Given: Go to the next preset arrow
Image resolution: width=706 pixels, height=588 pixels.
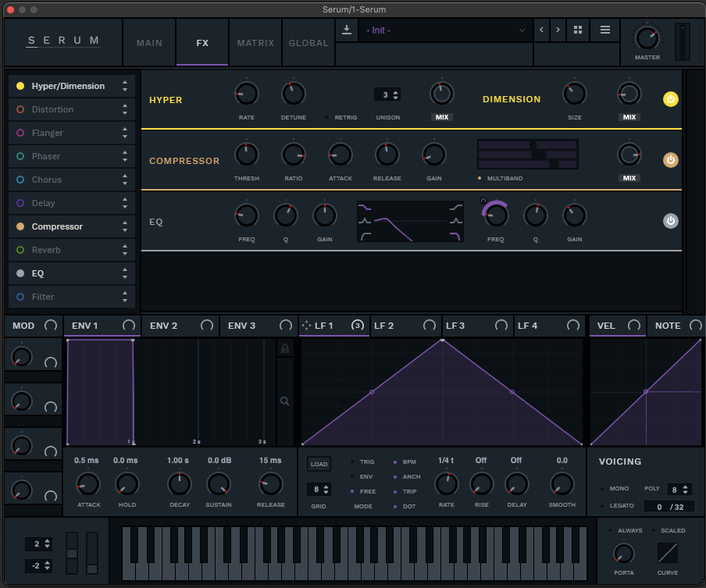Looking at the screenshot, I should click(558, 30).
